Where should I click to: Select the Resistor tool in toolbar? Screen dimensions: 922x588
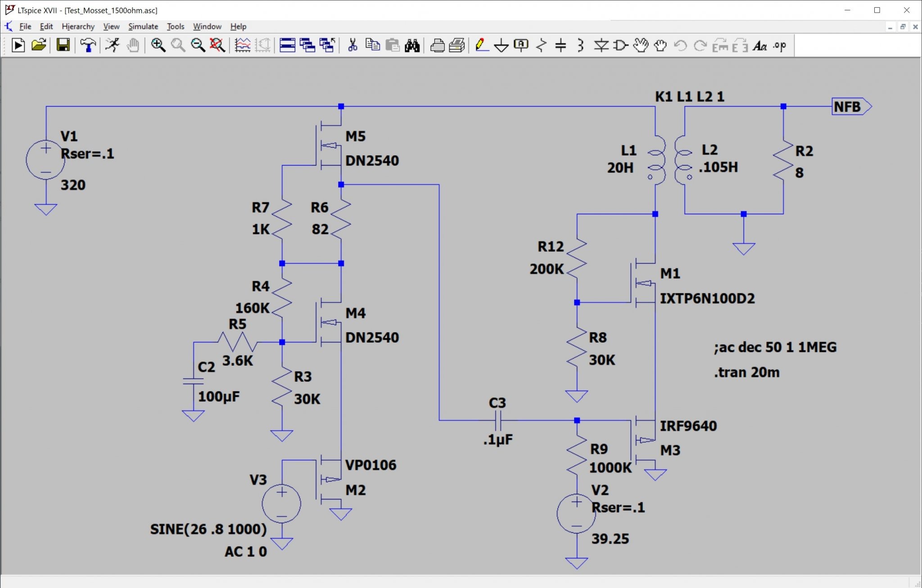click(x=541, y=45)
